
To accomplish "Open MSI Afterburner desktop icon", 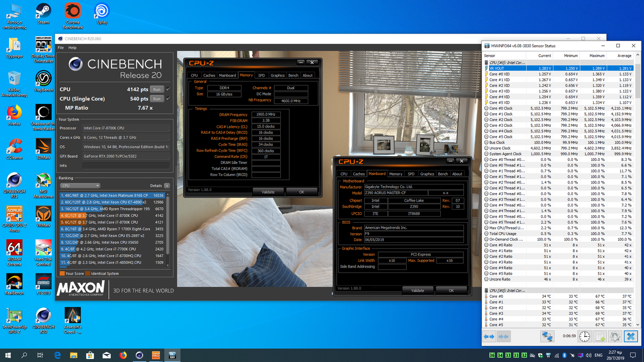I will (x=43, y=186).
